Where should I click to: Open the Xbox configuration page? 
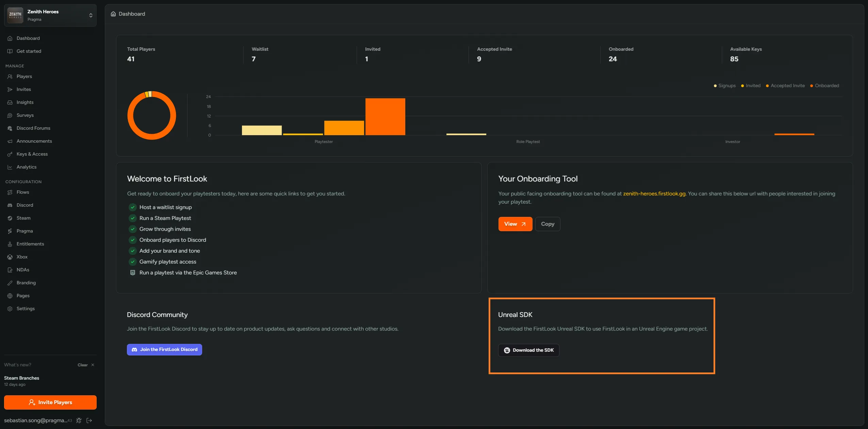pyautogui.click(x=22, y=257)
